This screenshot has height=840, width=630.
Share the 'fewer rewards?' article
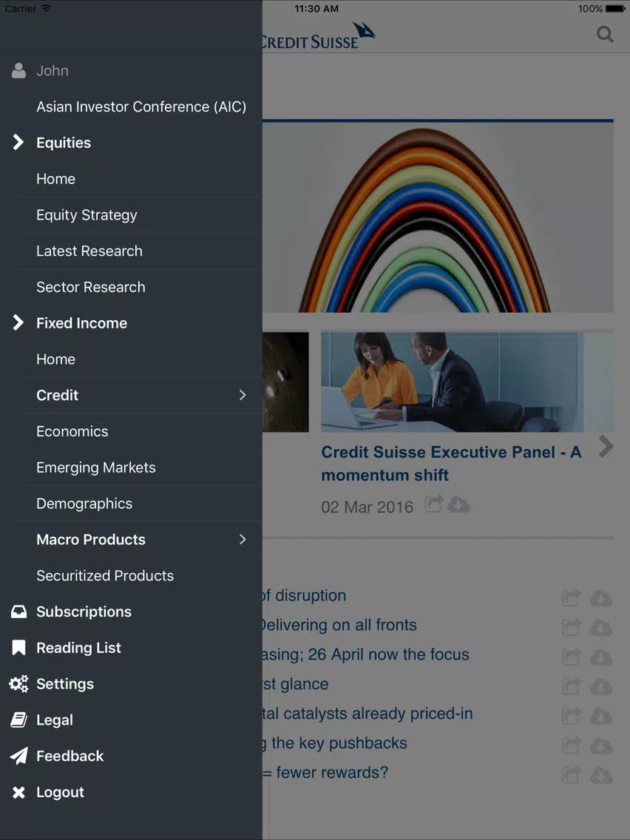coord(572,774)
